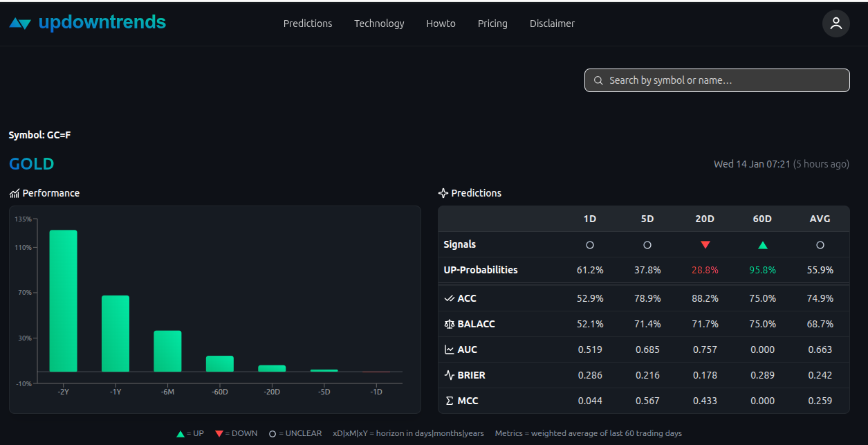Click the AUC line chart icon
Image resolution: width=868 pixels, height=445 pixels.
[x=450, y=349]
